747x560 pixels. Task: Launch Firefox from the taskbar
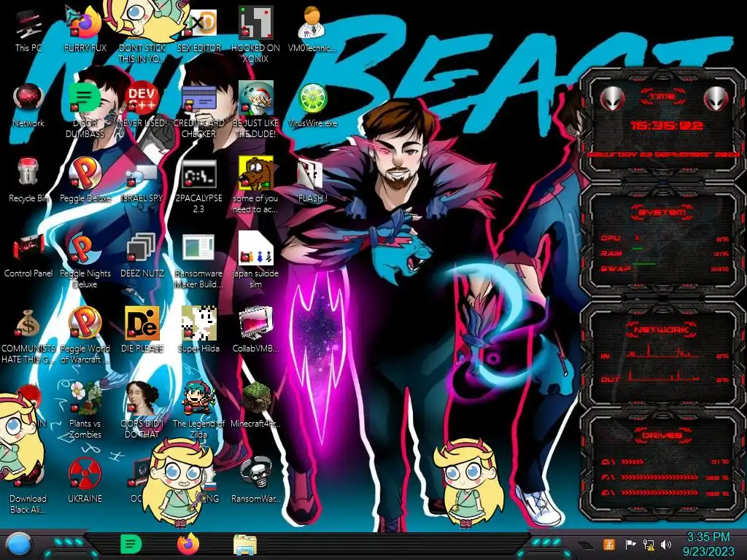[187, 544]
